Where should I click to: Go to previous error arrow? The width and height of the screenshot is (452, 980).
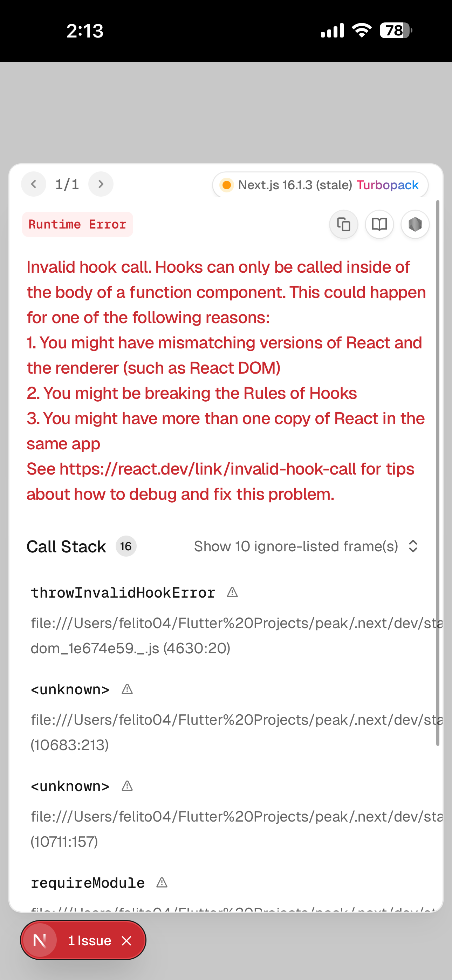pos(34,184)
